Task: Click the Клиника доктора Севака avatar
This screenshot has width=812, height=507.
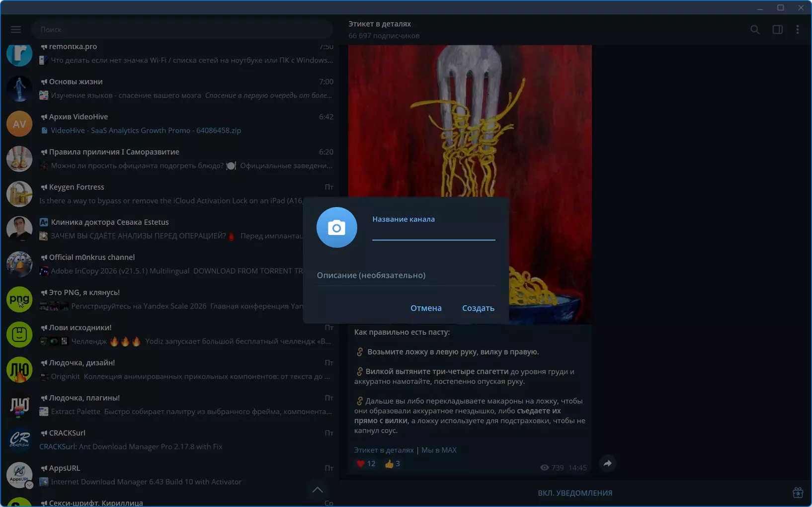Action: [x=19, y=229]
